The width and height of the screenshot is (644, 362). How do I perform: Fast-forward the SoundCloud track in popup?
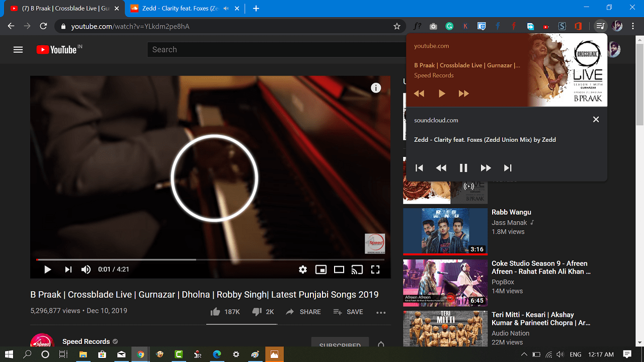(486, 168)
